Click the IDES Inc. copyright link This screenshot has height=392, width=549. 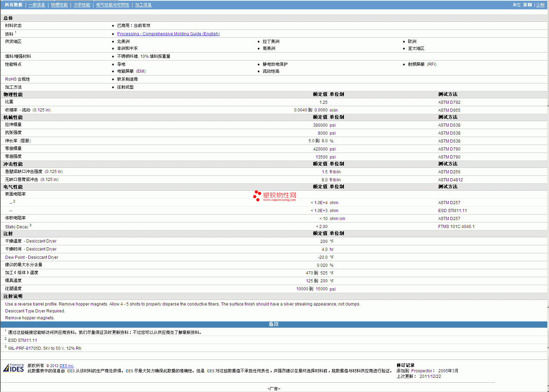pos(67,366)
